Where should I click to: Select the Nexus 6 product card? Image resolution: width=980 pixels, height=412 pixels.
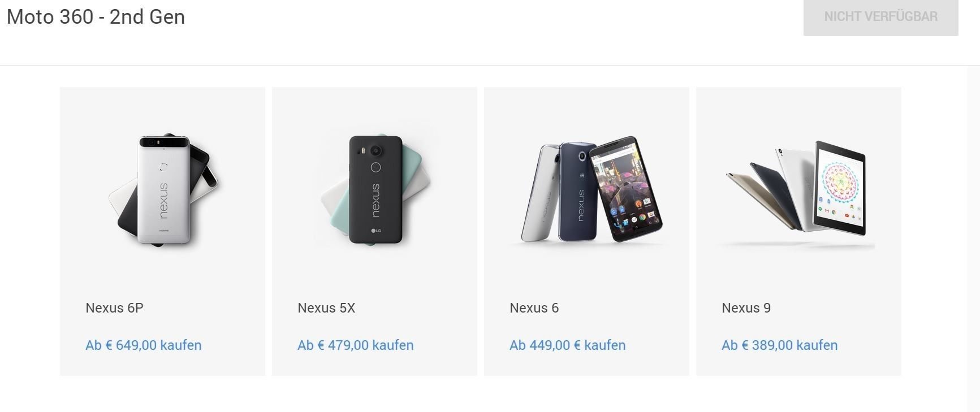pyautogui.click(x=586, y=231)
